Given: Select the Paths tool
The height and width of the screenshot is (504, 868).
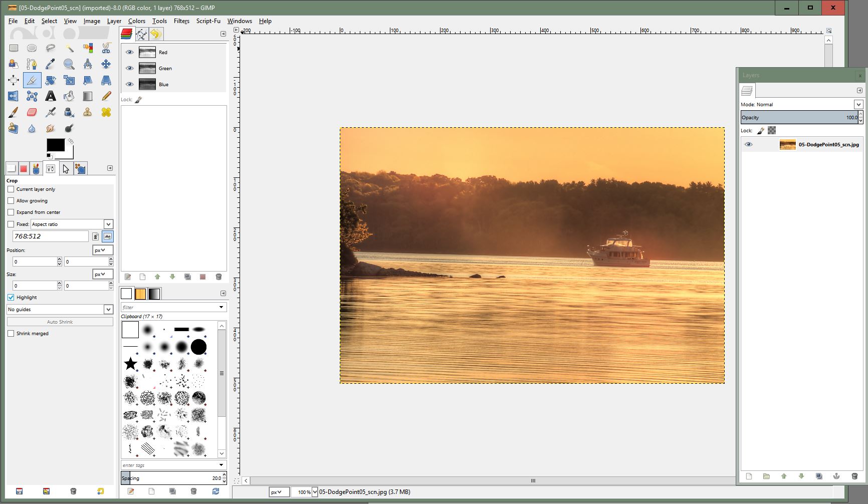Looking at the screenshot, I should tap(32, 64).
